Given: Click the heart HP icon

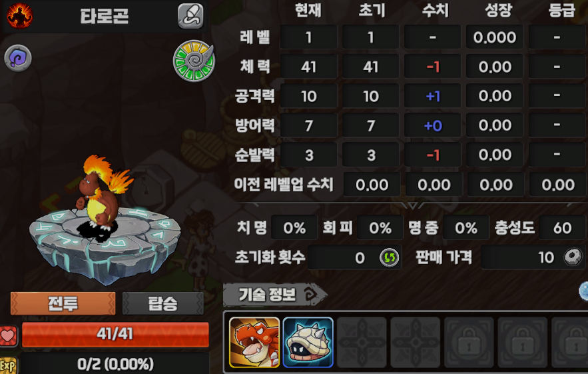Looking at the screenshot, I should [x=8, y=335].
